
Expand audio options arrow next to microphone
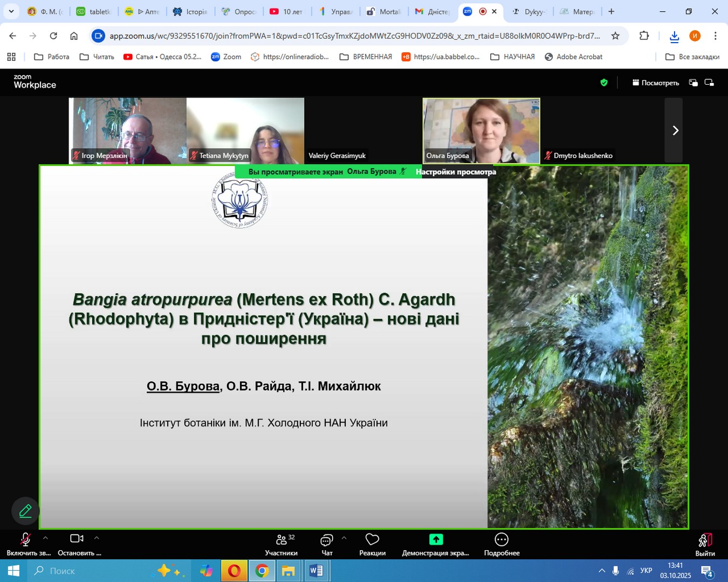(45, 538)
